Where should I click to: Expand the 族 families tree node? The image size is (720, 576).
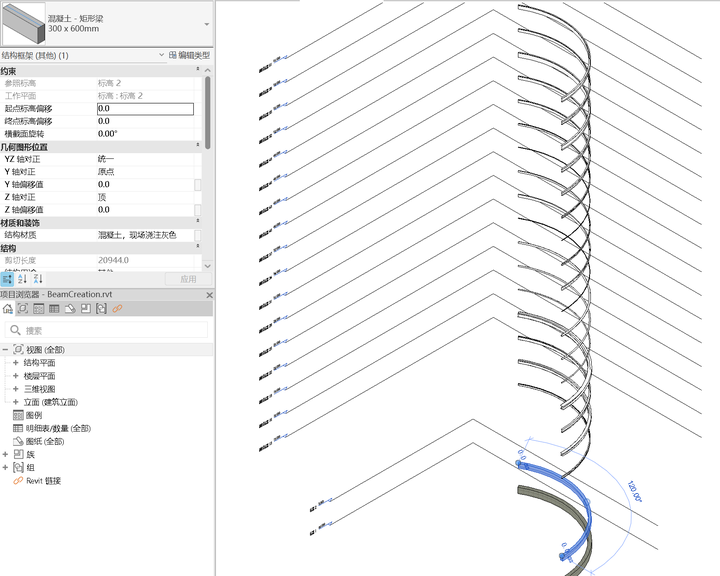point(5,455)
